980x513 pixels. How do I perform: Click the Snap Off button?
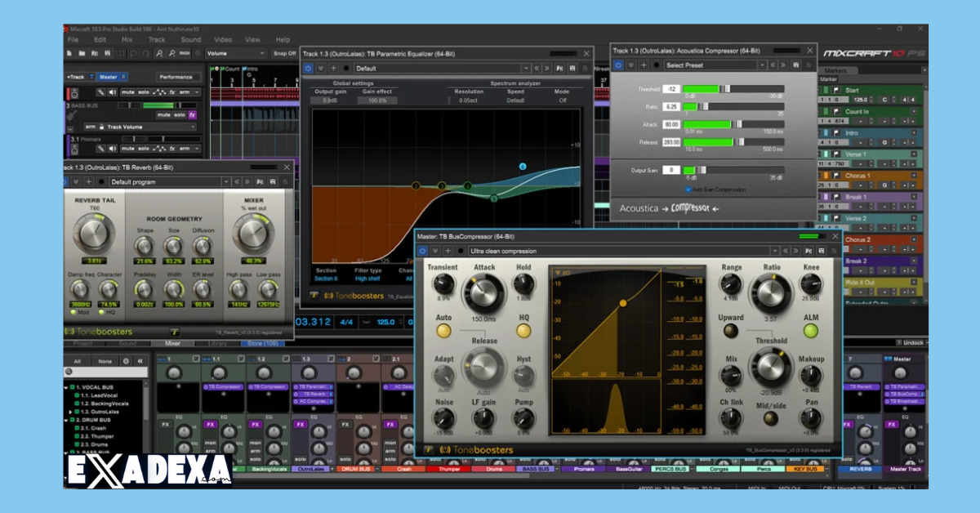pos(285,53)
